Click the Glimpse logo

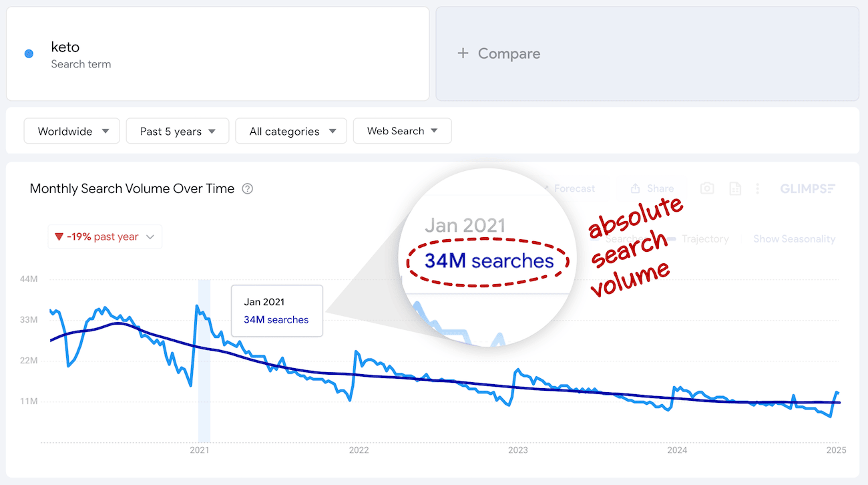[x=808, y=188]
